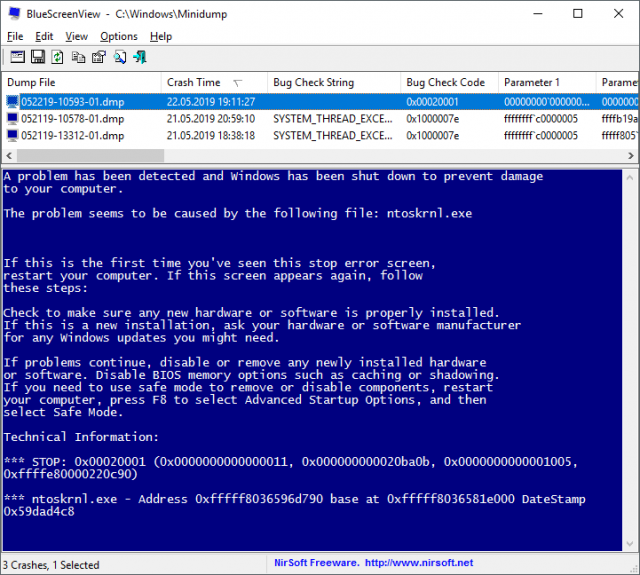Sort by the Dump File column header
The height and width of the screenshot is (575, 640).
(x=82, y=82)
